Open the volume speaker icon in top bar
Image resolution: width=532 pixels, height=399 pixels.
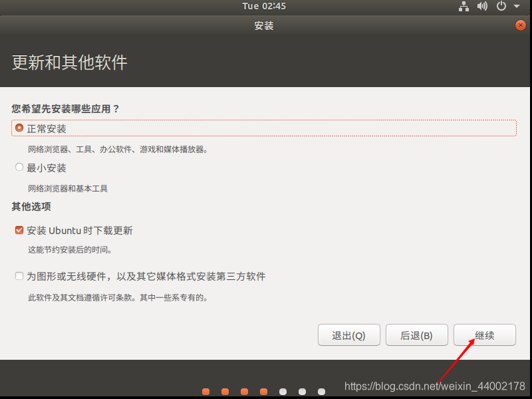pos(482,6)
